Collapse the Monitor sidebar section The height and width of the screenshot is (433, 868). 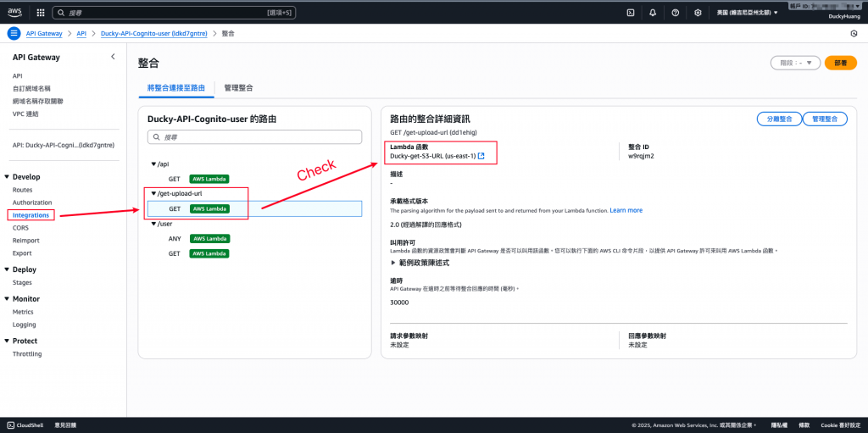(7, 299)
